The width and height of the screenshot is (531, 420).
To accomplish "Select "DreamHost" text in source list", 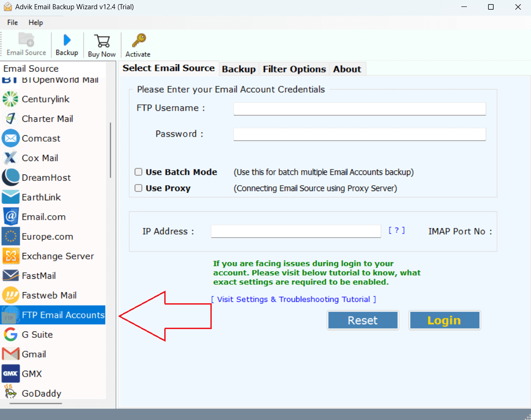I will 46,178.
